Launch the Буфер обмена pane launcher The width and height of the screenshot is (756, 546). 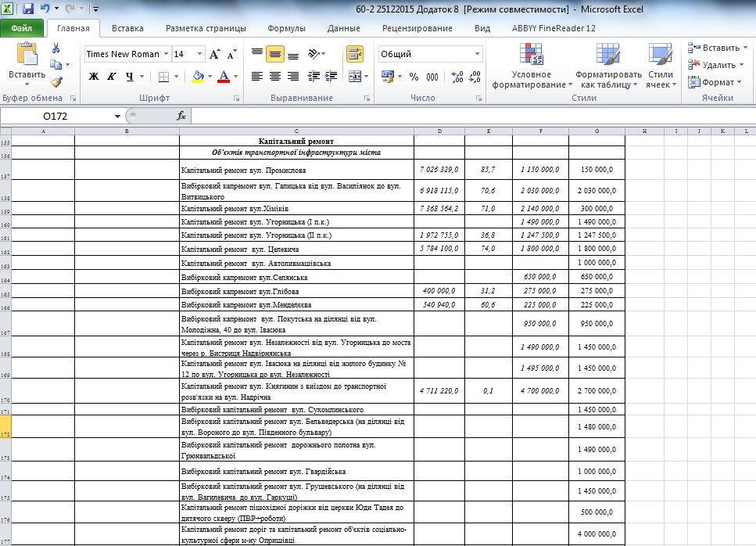tap(73, 99)
